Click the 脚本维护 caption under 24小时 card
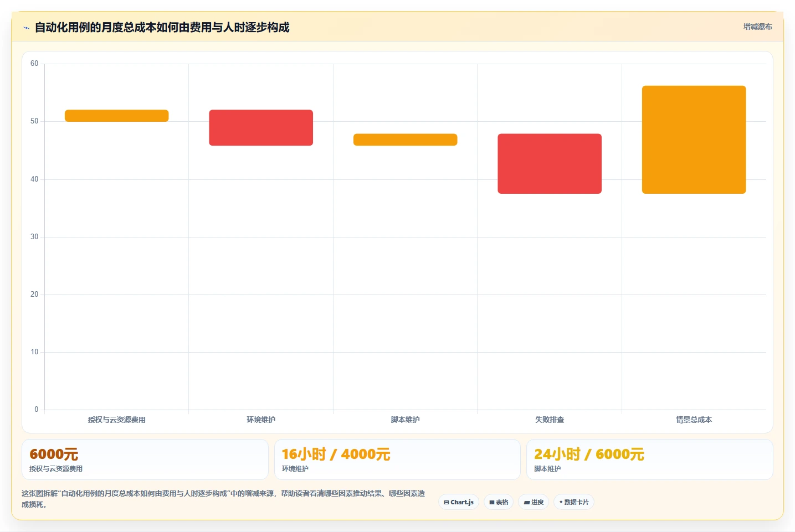 pyautogui.click(x=547, y=469)
